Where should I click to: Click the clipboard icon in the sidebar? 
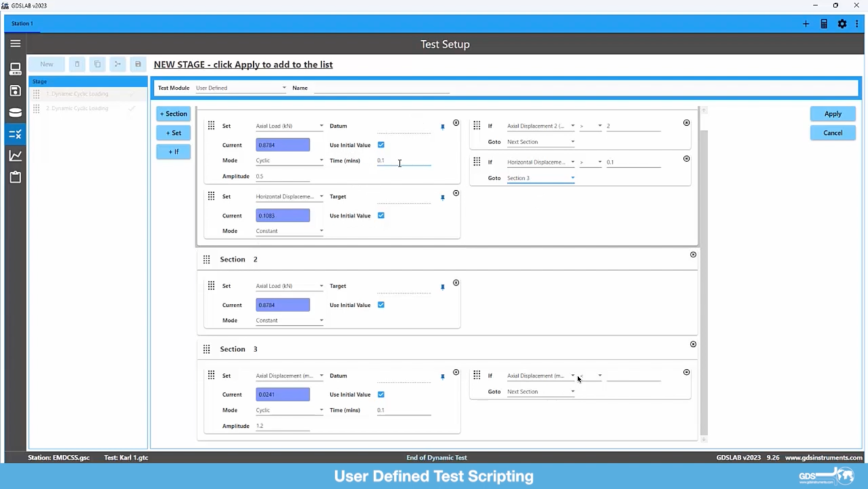click(x=15, y=177)
